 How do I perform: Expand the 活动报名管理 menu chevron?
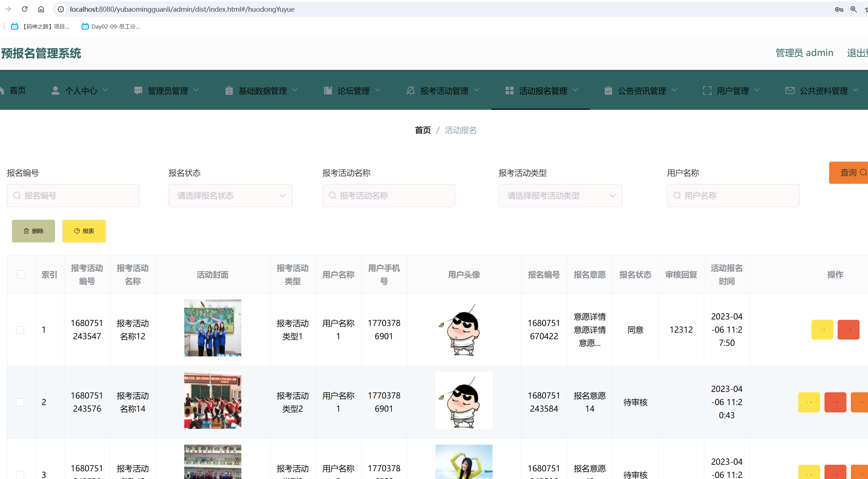[x=575, y=90]
